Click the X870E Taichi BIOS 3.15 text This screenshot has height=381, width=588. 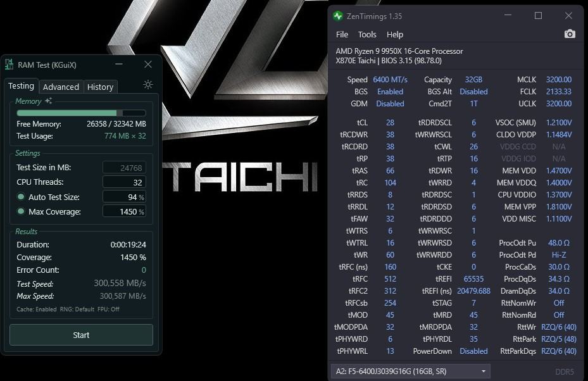pyautogui.click(x=389, y=60)
